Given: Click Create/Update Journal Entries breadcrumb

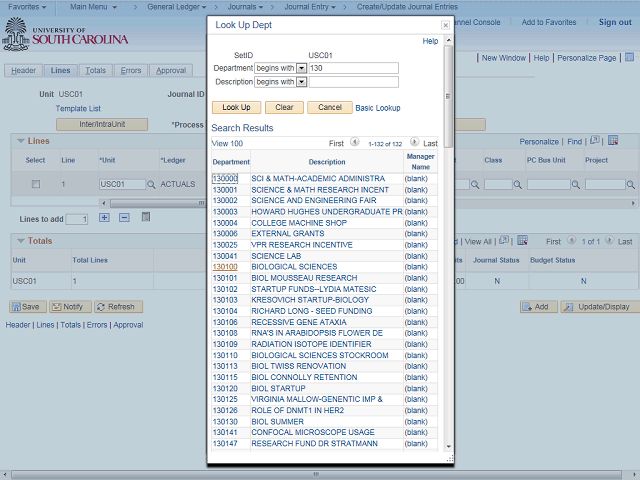Looking at the screenshot, I should [x=407, y=7].
